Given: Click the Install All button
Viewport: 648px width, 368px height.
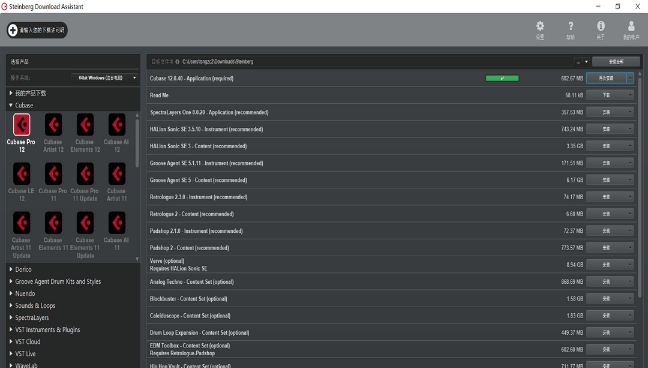Looking at the screenshot, I should pyautogui.click(x=616, y=62).
